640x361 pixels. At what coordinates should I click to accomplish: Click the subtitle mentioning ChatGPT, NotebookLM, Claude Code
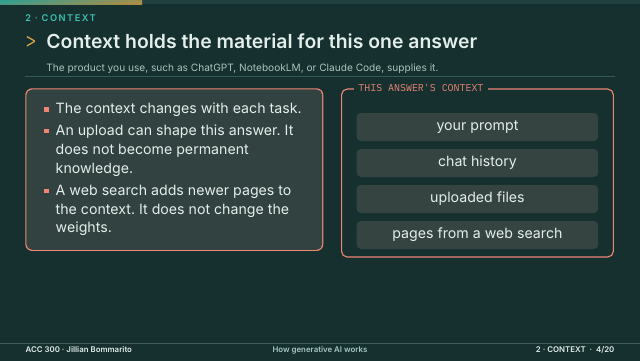click(x=242, y=67)
